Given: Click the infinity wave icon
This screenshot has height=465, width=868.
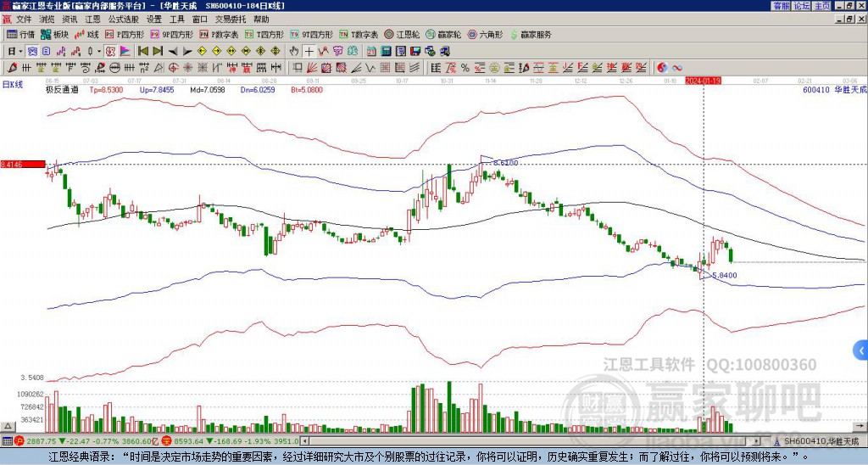Looking at the screenshot, I should click(677, 68).
